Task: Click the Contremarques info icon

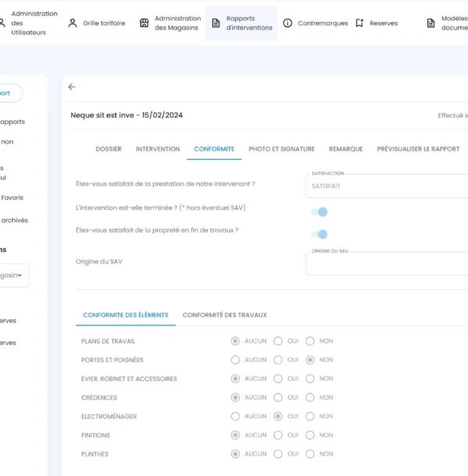Action: point(287,23)
